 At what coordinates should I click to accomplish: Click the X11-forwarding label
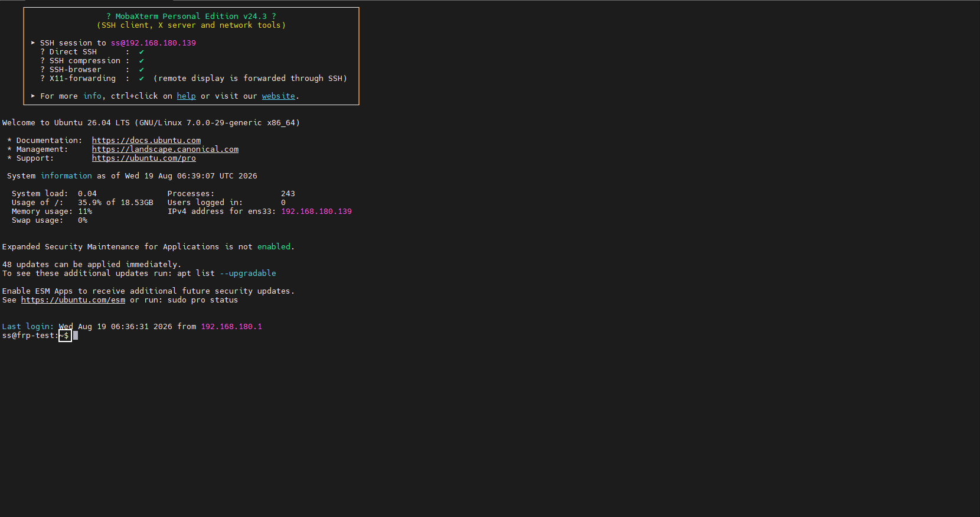tap(83, 79)
